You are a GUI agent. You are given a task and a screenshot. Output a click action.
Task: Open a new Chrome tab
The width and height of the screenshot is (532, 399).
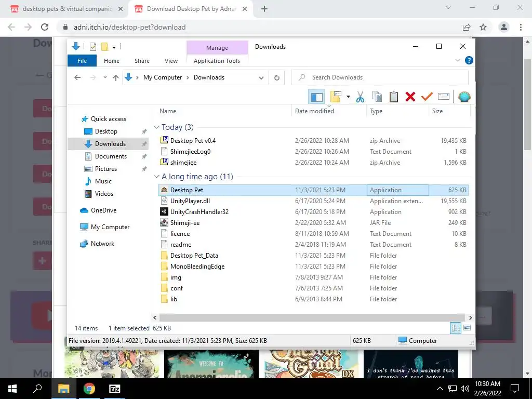point(264,9)
